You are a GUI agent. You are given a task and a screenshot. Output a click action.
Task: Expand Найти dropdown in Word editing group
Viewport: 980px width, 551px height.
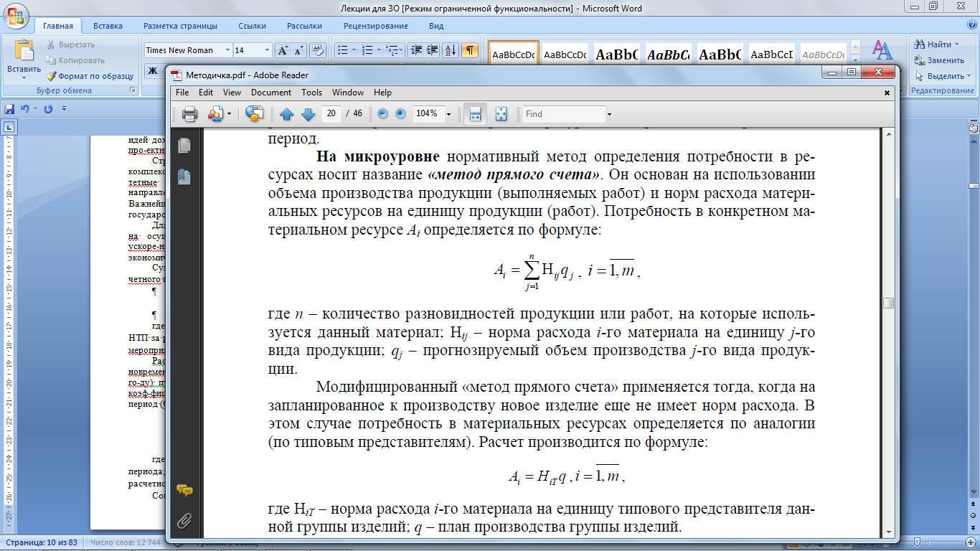point(957,44)
